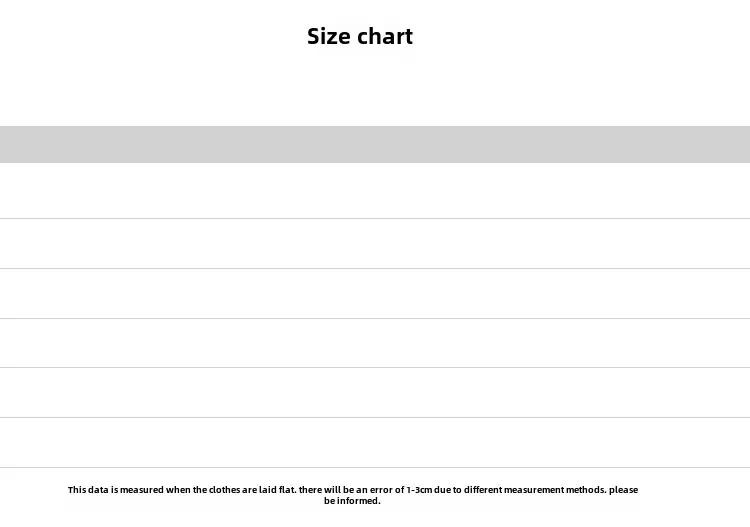This screenshot has height=527, width=750.
Task: Click the "be informed." line
Action: [352, 501]
